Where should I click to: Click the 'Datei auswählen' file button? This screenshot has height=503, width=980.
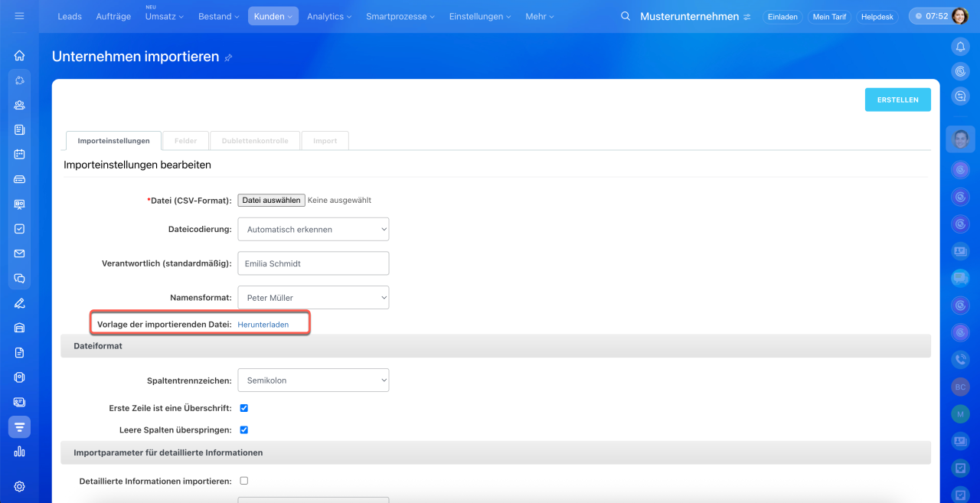point(271,200)
